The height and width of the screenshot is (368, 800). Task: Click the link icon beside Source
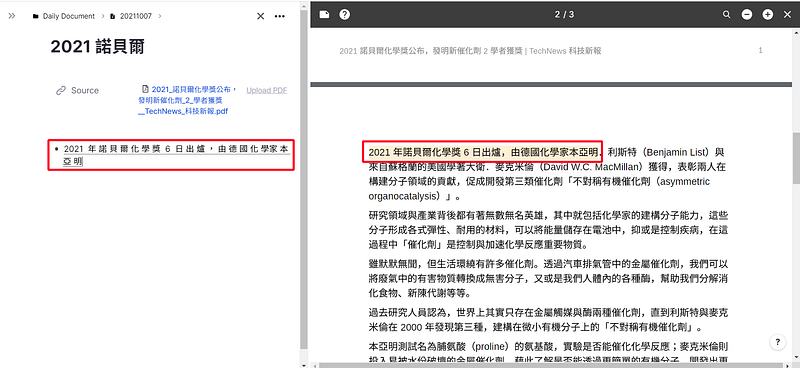[61, 90]
